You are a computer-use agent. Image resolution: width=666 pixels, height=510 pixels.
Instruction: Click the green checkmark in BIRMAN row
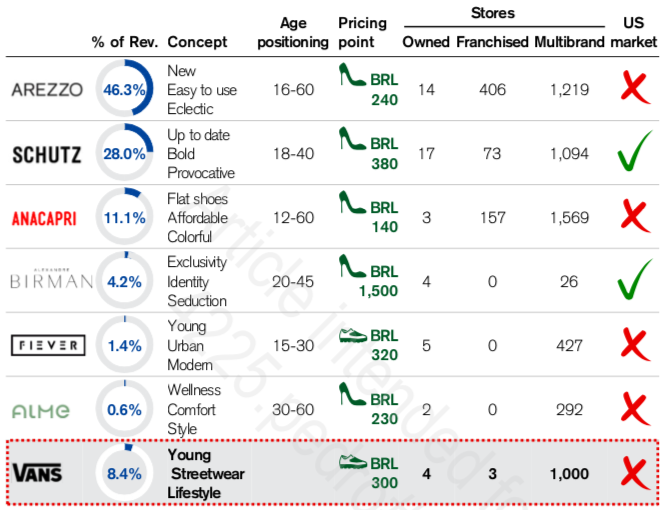[635, 279]
